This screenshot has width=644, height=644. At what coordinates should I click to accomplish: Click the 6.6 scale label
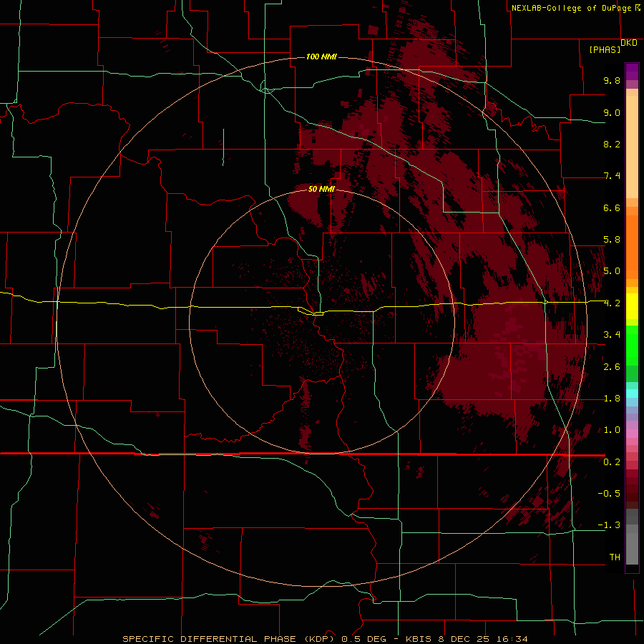612,208
